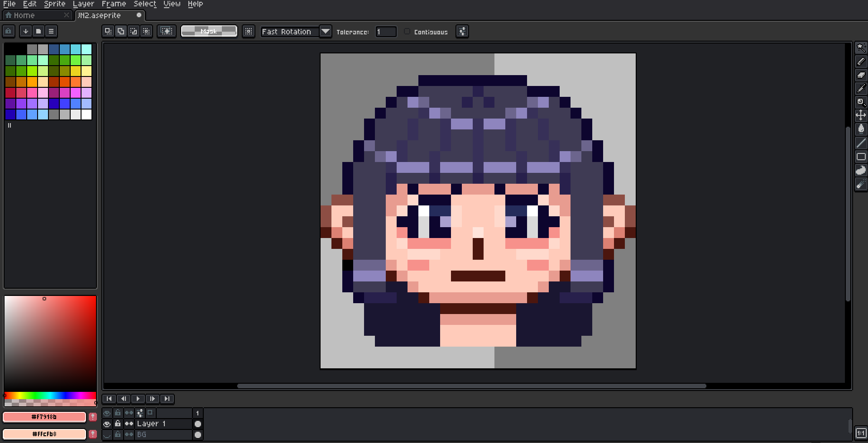868x443 pixels.
Task: Open the Fast Rotation dropdown
Action: pyautogui.click(x=325, y=32)
